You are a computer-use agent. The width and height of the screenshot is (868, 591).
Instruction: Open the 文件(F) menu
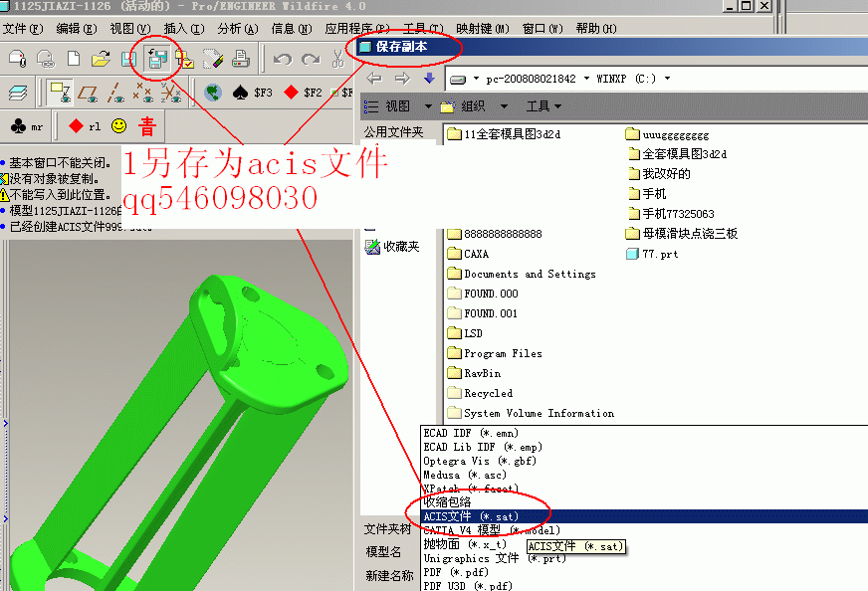point(23,29)
